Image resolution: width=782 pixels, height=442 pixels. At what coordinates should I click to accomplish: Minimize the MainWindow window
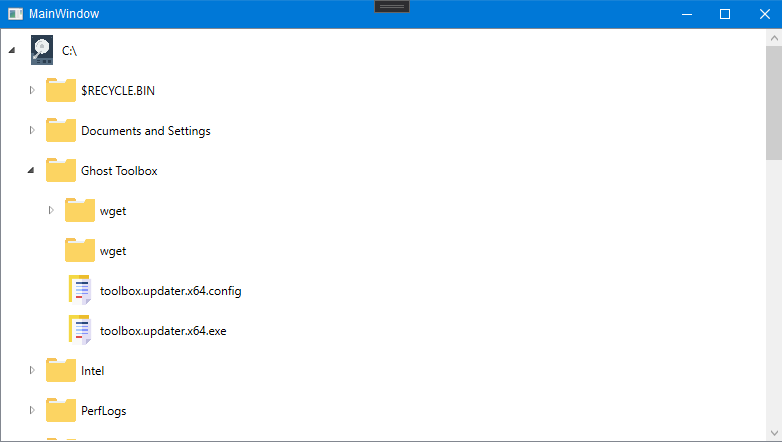tap(687, 14)
